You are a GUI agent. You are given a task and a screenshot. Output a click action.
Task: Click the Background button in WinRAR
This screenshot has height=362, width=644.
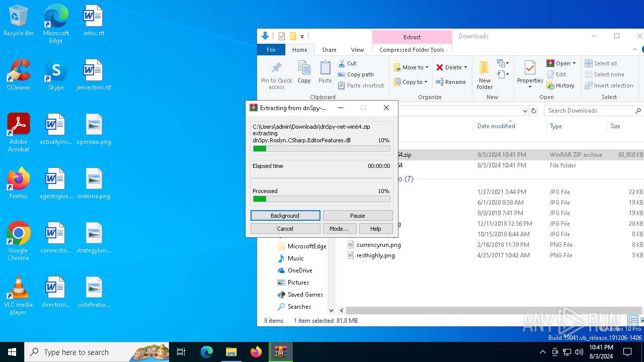click(285, 215)
